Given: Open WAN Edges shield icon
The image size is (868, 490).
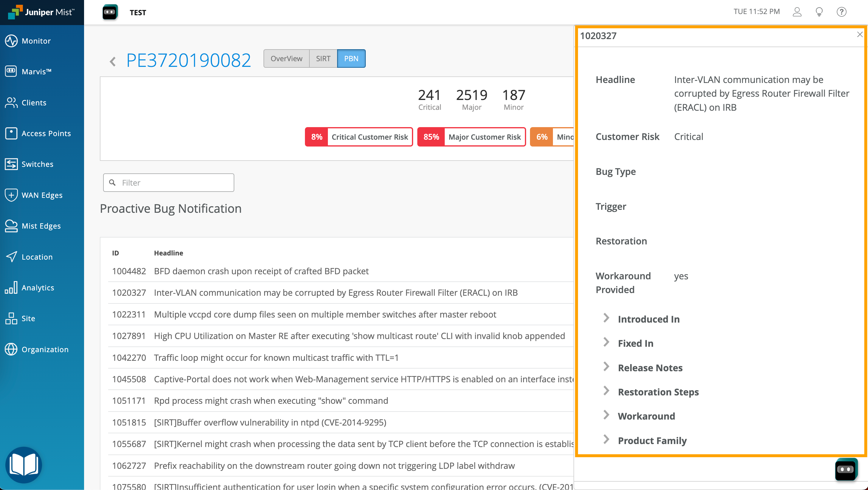Looking at the screenshot, I should [11, 195].
